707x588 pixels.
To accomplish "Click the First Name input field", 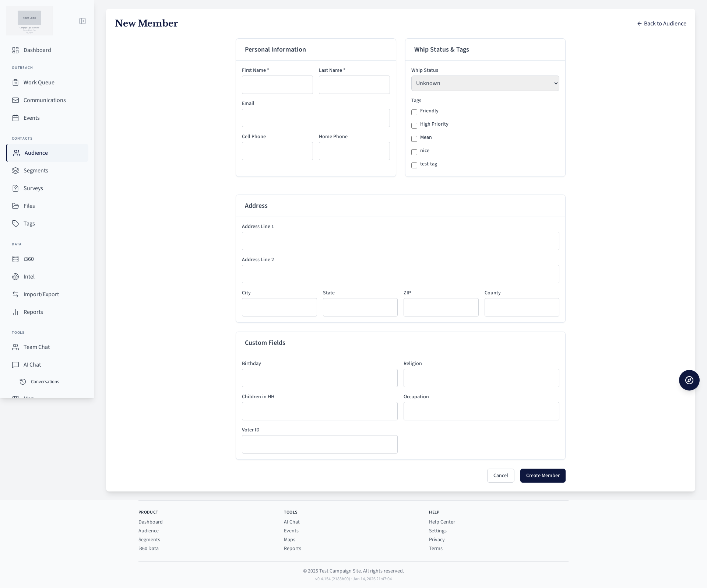I will [277, 85].
